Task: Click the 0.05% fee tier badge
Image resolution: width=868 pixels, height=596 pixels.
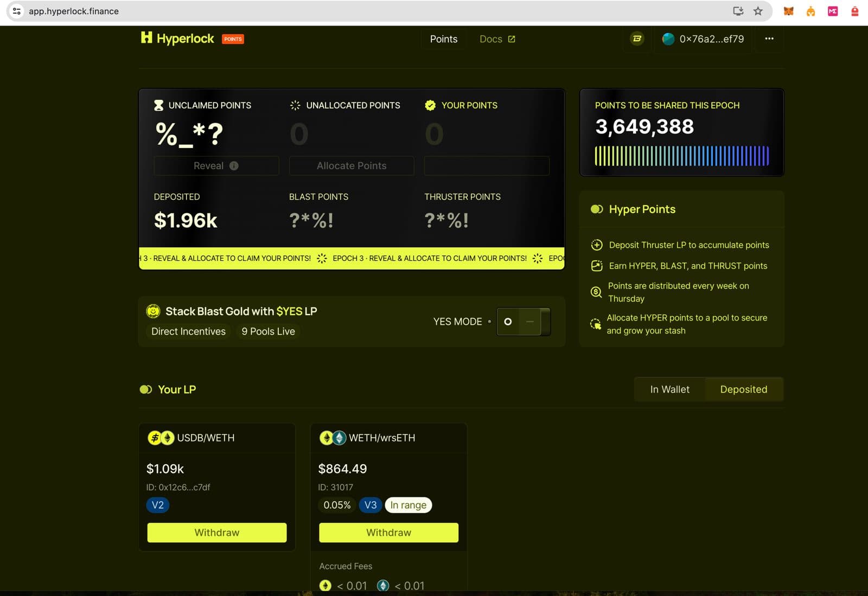Action: point(337,505)
